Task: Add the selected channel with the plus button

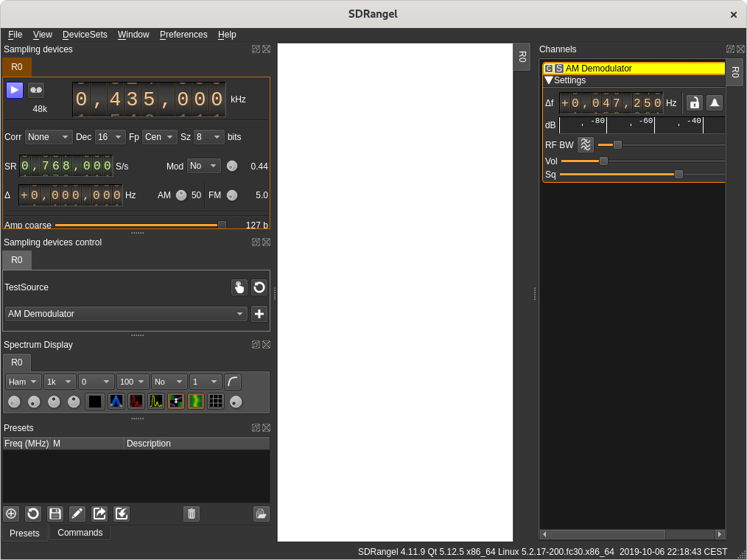Action: 259,314
